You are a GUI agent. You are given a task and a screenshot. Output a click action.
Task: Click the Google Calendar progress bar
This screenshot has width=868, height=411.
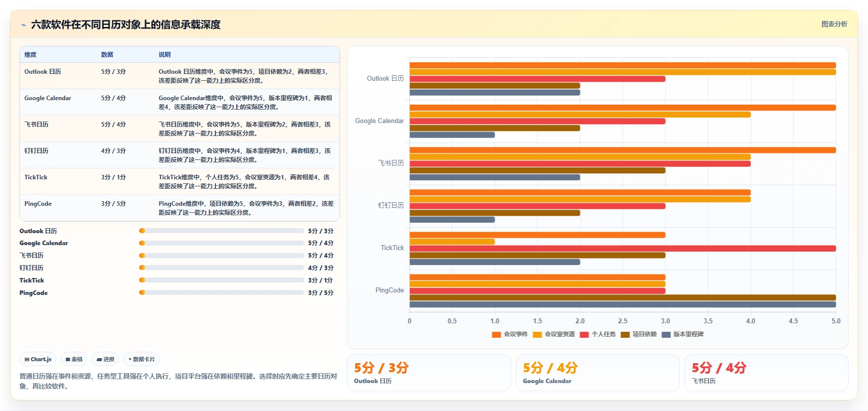tap(221, 243)
